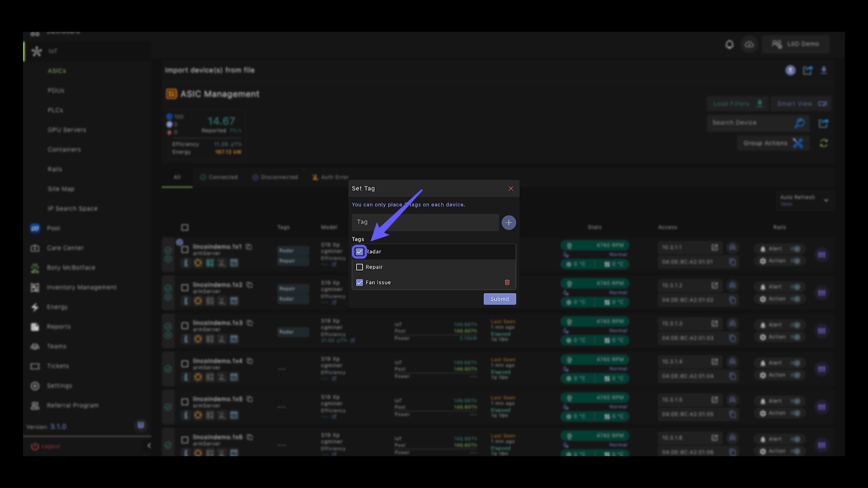The width and height of the screenshot is (868, 488).
Task: Toggle Action switch for the first device
Action: coord(796,261)
